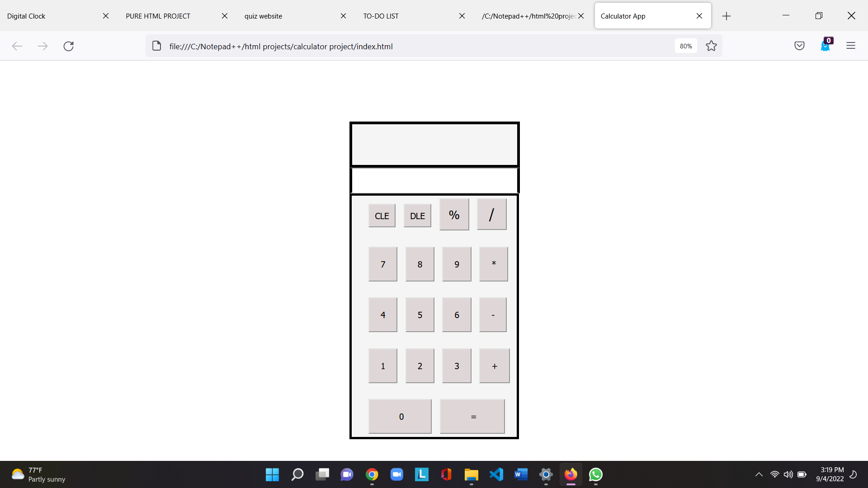Open Task View on taskbar

[322, 474]
